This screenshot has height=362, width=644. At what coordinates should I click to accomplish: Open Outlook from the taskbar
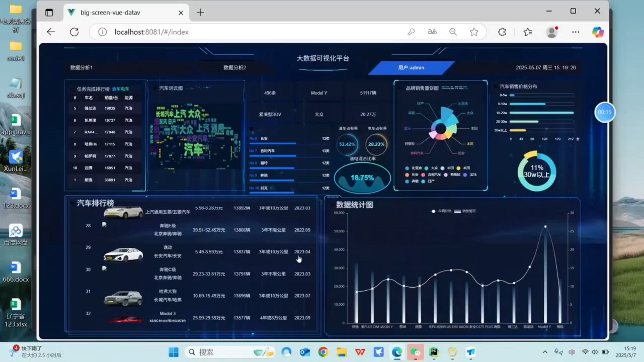click(x=305, y=352)
